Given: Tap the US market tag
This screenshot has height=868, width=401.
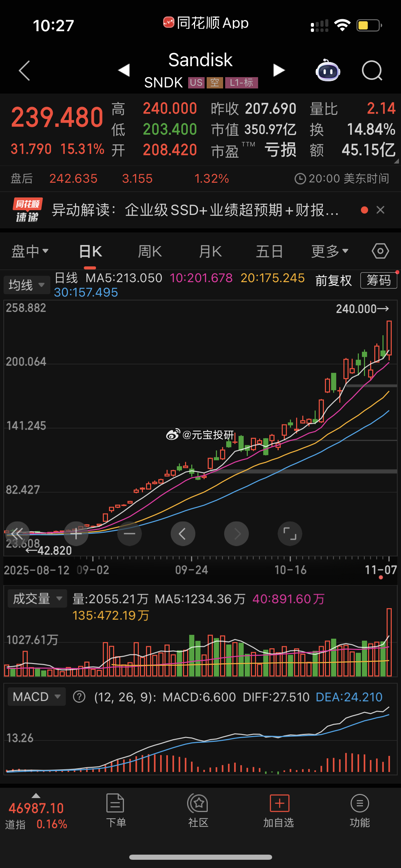Looking at the screenshot, I should 196,83.
